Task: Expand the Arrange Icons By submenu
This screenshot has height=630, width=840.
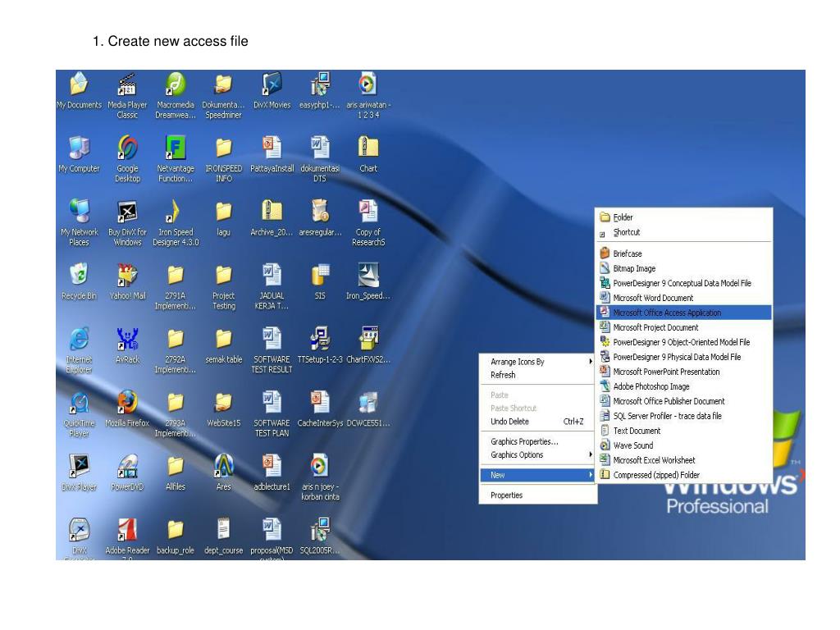Action: (538, 362)
